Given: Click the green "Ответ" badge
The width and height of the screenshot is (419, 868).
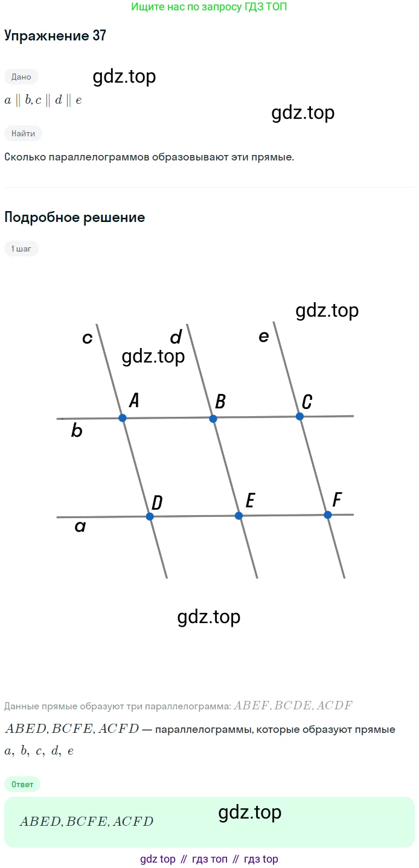Looking at the screenshot, I should 22,784.
